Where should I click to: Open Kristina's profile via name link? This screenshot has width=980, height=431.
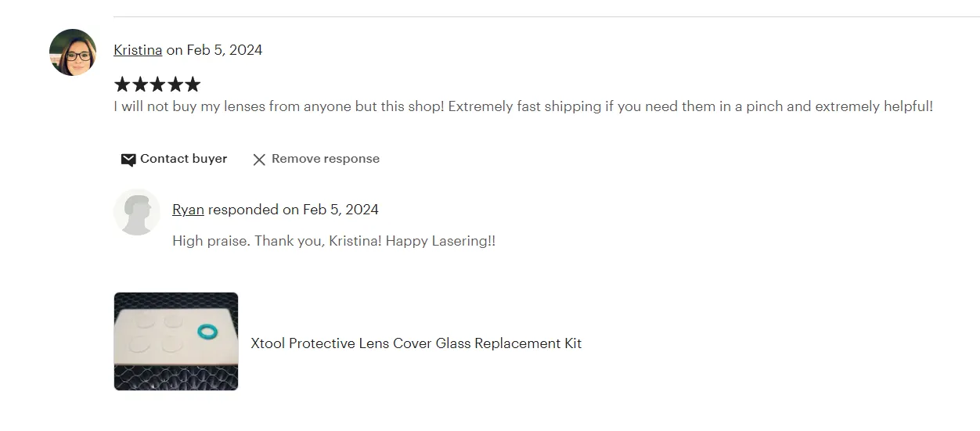(x=138, y=50)
